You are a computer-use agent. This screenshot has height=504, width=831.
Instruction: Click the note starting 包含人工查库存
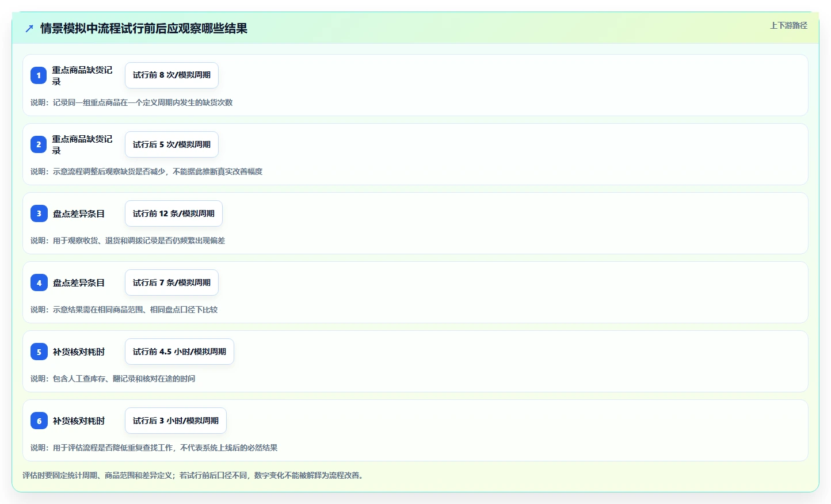pyautogui.click(x=113, y=379)
